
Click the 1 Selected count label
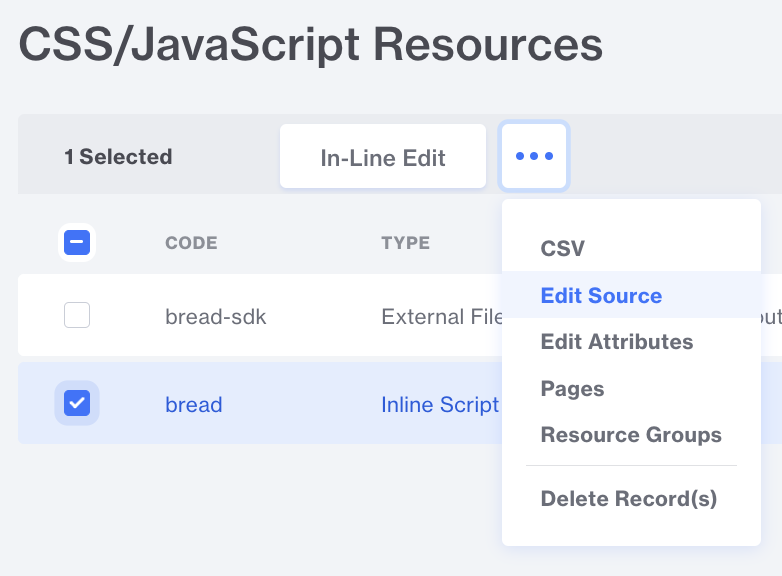[x=118, y=157]
